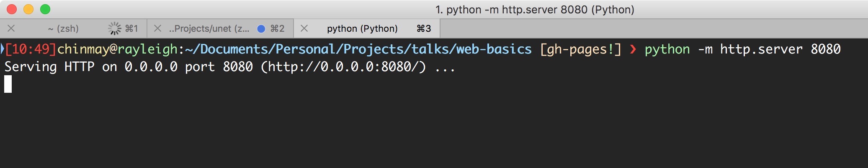The width and height of the screenshot is (868, 168).
Task: Switch to the ..Projects/unet tab
Action: [x=209, y=28]
